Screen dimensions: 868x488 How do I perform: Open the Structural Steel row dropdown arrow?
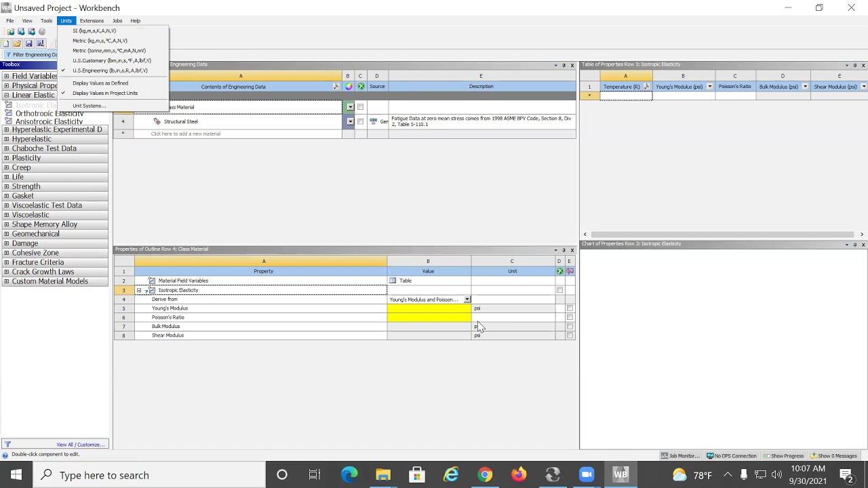point(350,121)
